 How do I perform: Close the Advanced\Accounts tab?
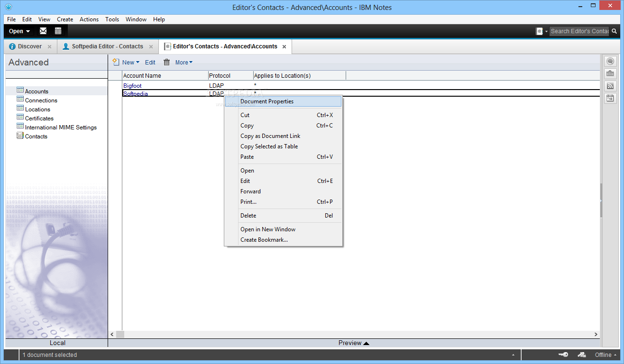pos(284,46)
